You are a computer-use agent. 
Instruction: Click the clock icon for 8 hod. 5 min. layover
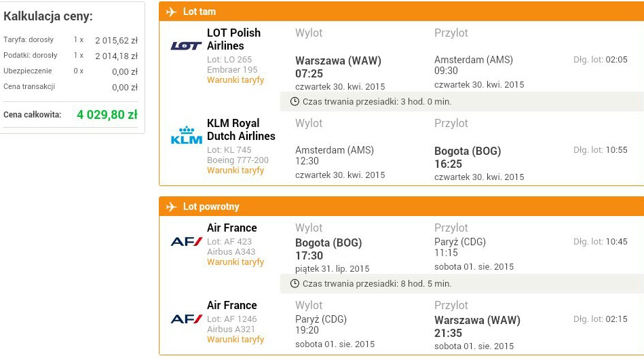[x=295, y=283]
